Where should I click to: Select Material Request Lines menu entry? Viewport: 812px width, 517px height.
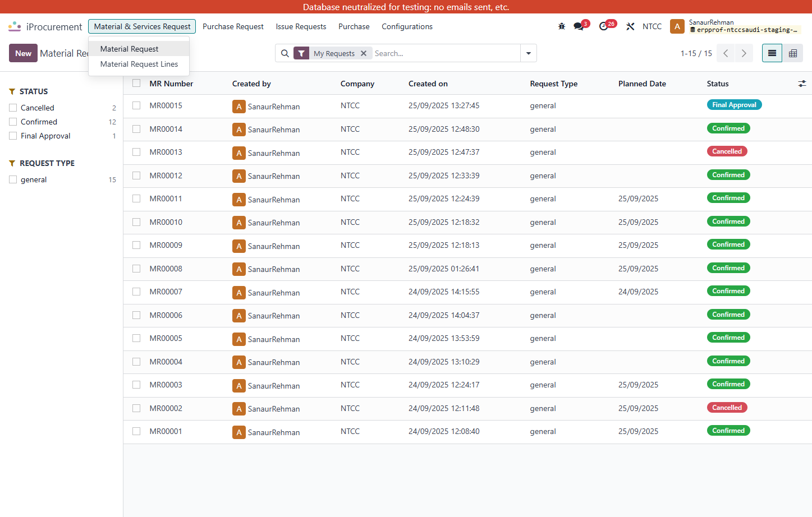point(139,64)
